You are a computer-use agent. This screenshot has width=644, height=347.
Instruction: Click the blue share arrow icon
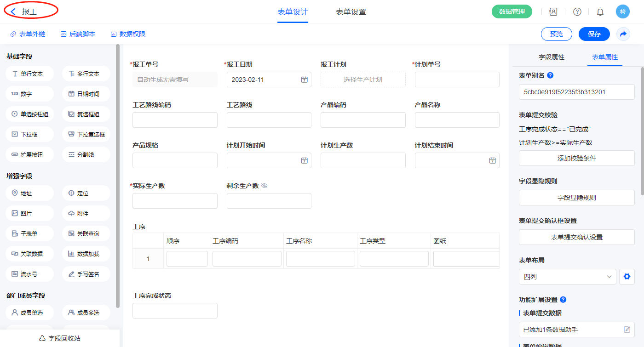pos(623,34)
